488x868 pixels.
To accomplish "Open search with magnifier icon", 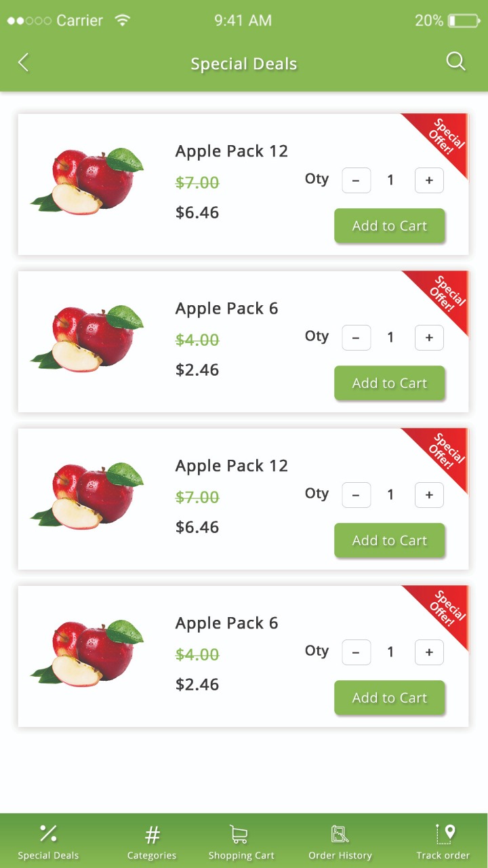I will pyautogui.click(x=456, y=62).
